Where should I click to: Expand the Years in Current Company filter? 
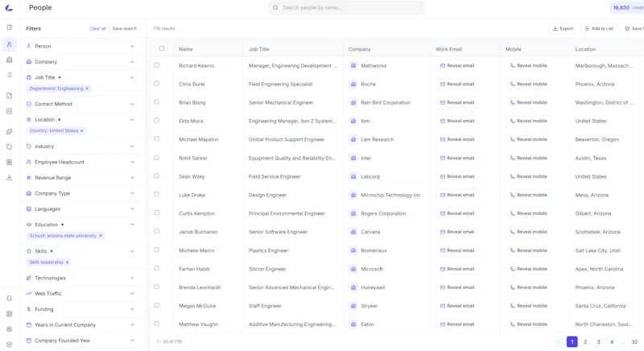[80, 324]
